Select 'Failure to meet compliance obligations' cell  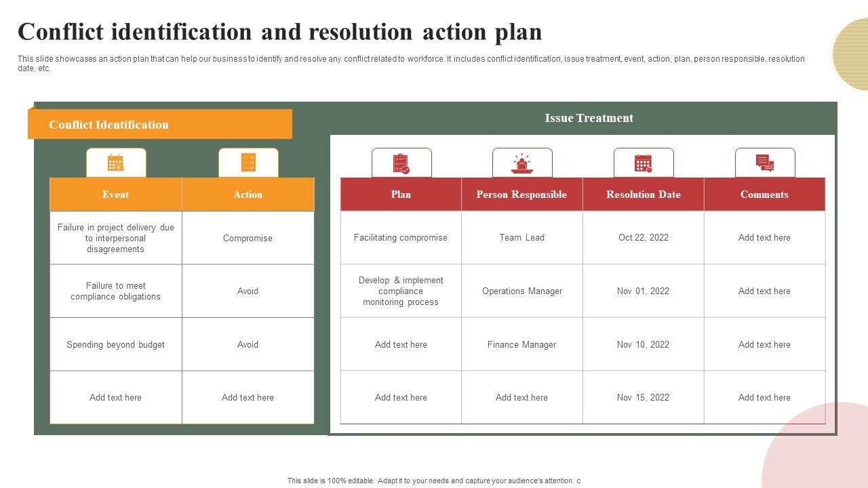[116, 291]
